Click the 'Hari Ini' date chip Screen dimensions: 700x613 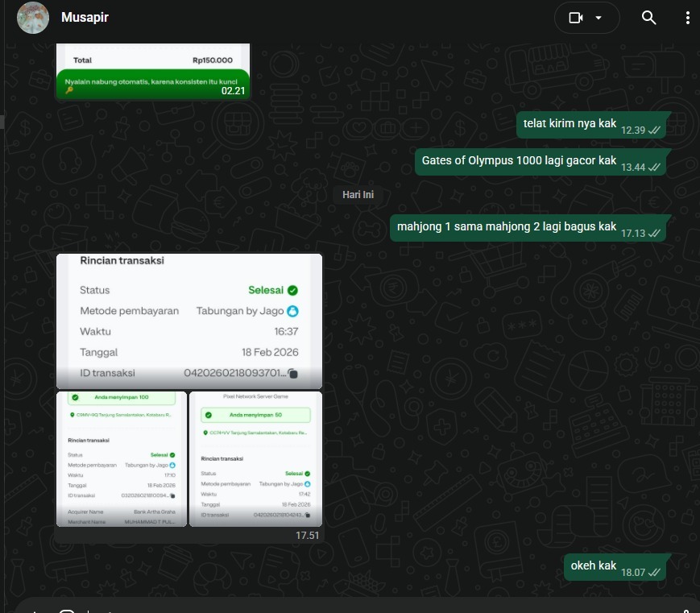(358, 195)
